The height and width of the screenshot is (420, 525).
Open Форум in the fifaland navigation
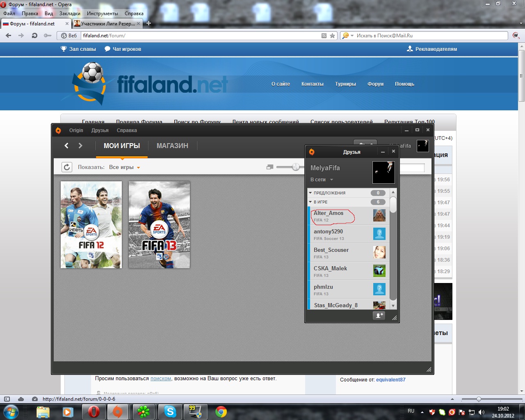pos(376,84)
